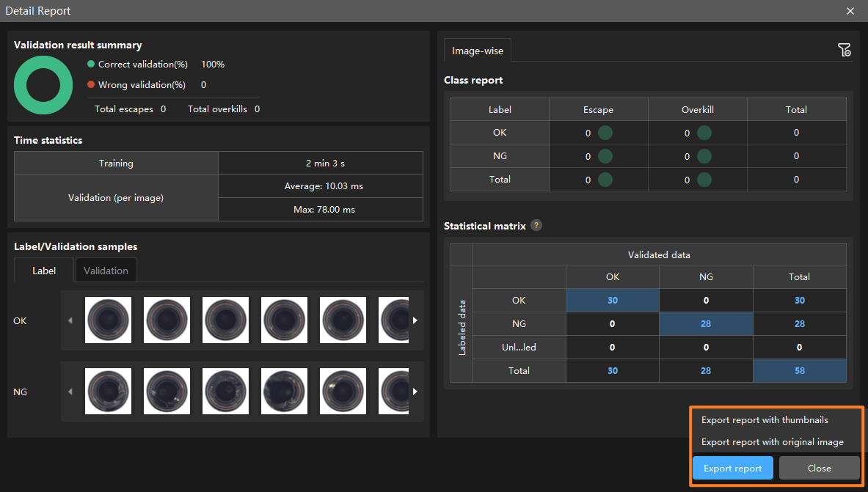Open second OK sample thumbnail
The width and height of the screenshot is (868, 492).
167,320
